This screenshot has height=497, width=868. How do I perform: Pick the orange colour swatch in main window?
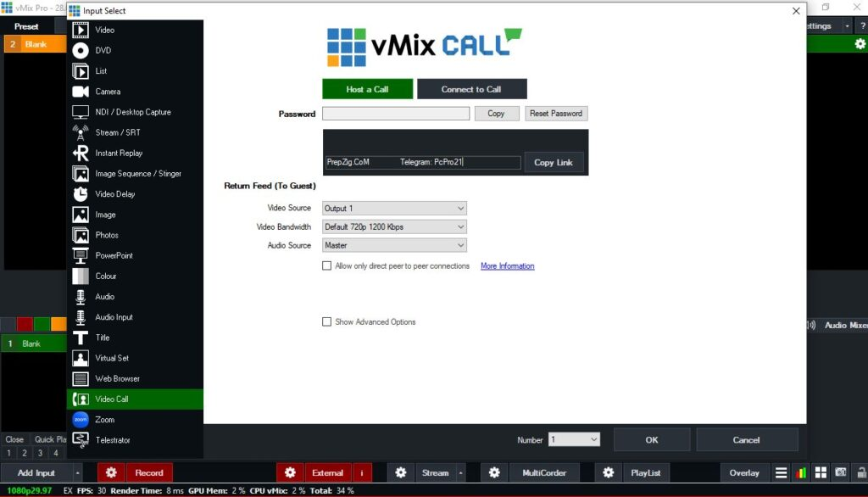(58, 324)
